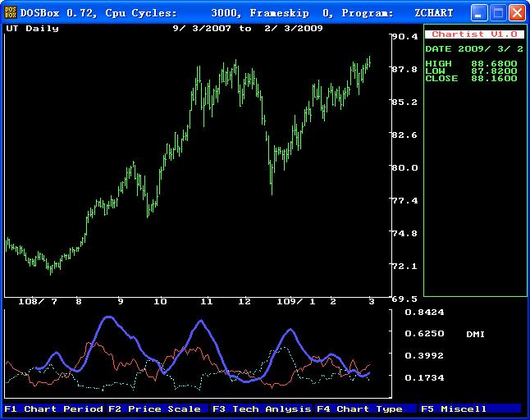The width and height of the screenshot is (530, 420).
Task: Click the month 12 time axis label
Action: pyautogui.click(x=244, y=301)
